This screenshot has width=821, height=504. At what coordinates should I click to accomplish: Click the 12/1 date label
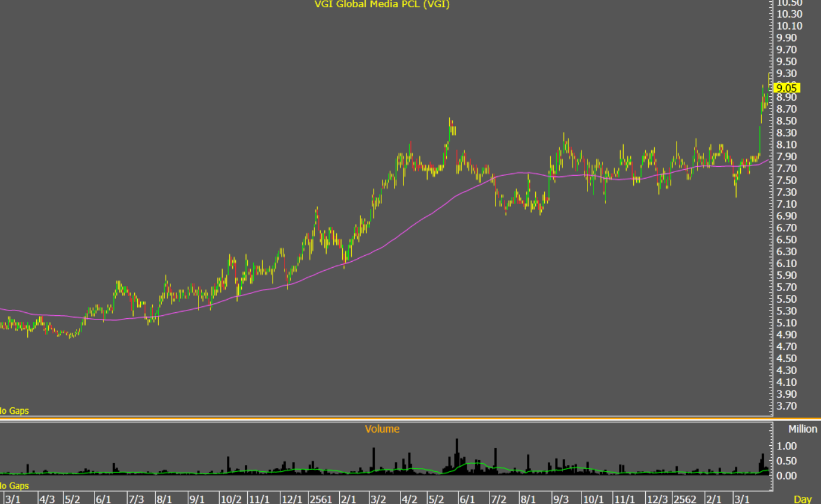click(x=292, y=499)
